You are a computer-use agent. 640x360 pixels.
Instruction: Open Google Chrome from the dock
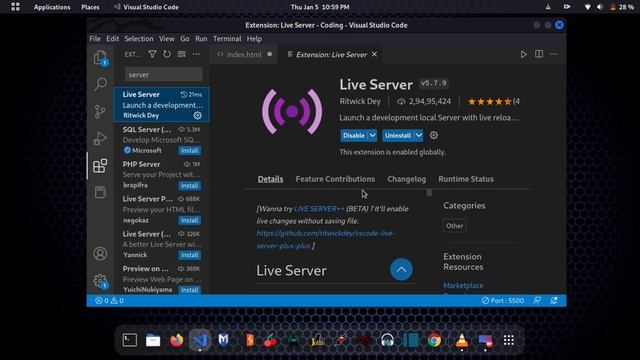click(x=434, y=340)
